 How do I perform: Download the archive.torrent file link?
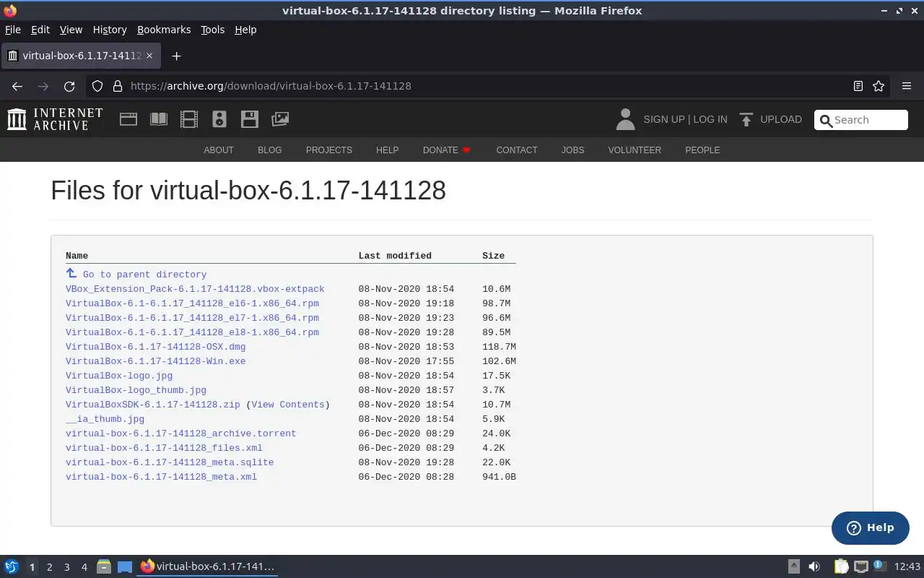click(180, 433)
